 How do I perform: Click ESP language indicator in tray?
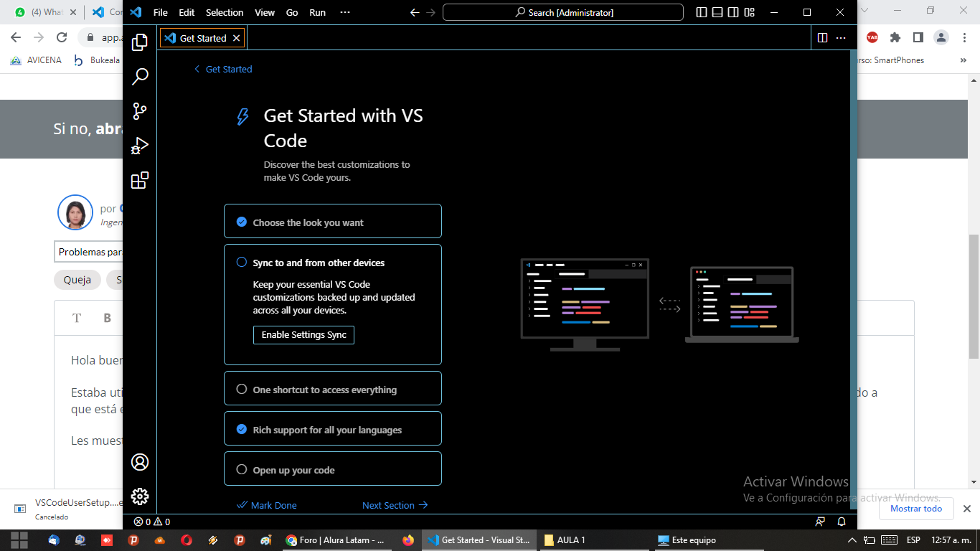[913, 540]
